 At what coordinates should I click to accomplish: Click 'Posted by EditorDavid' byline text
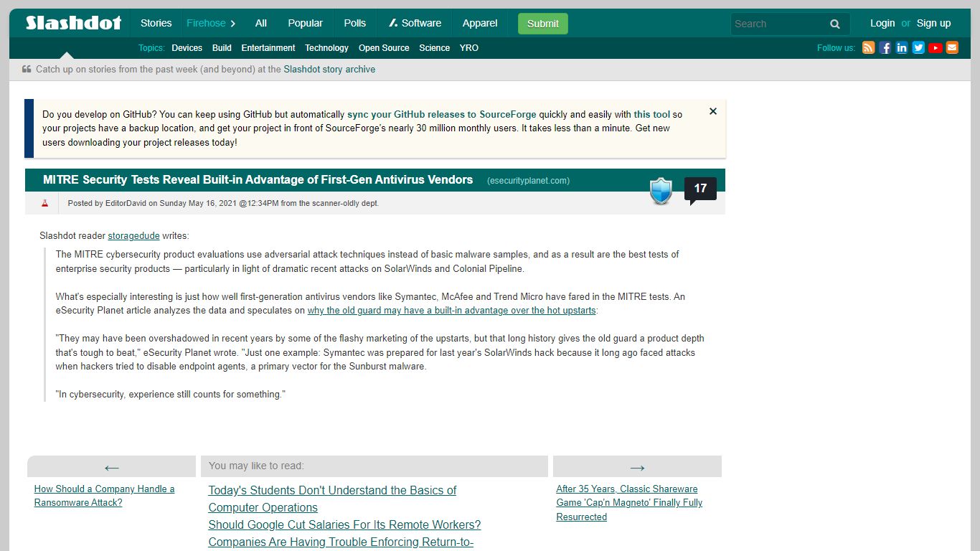point(223,203)
